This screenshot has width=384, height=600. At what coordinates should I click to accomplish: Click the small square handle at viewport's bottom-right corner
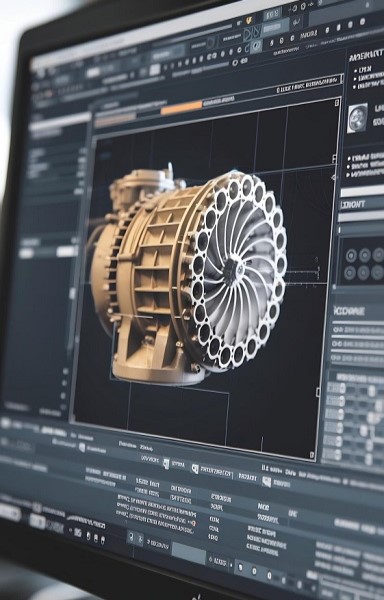pyautogui.click(x=312, y=455)
